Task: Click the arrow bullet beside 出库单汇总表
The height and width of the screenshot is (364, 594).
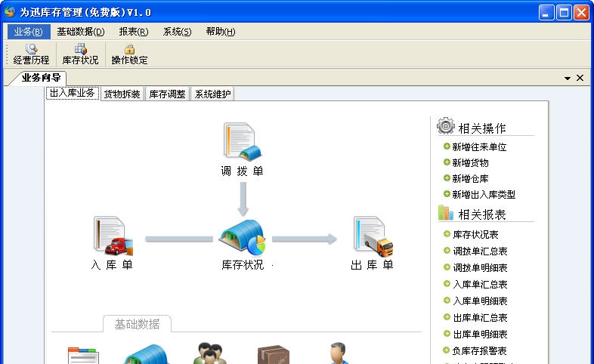Action: [447, 317]
